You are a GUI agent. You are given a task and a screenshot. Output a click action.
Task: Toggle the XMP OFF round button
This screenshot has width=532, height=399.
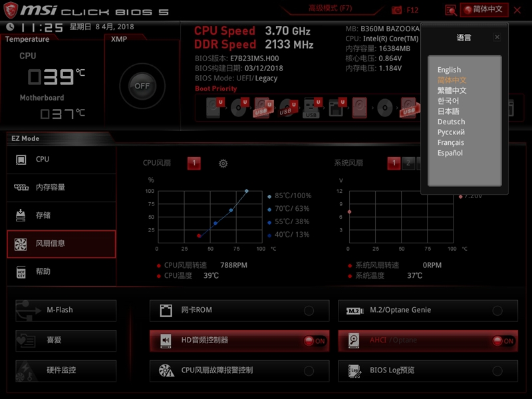point(142,86)
